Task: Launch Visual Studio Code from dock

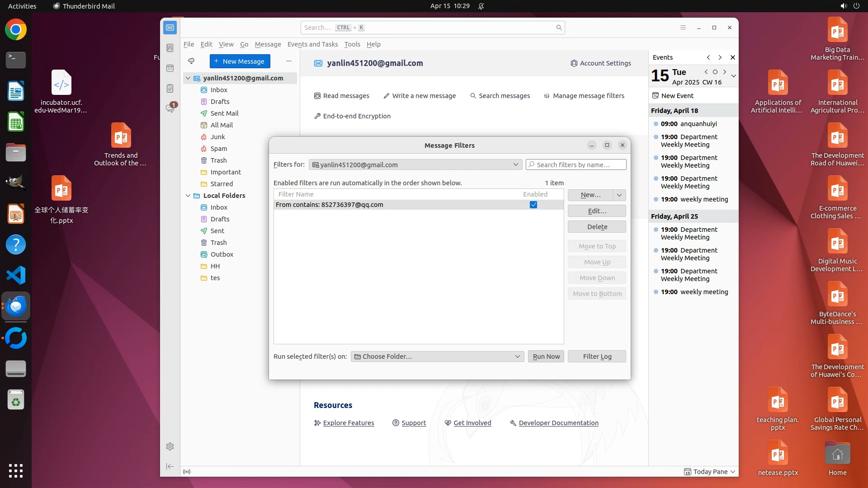Action: coord(16,275)
